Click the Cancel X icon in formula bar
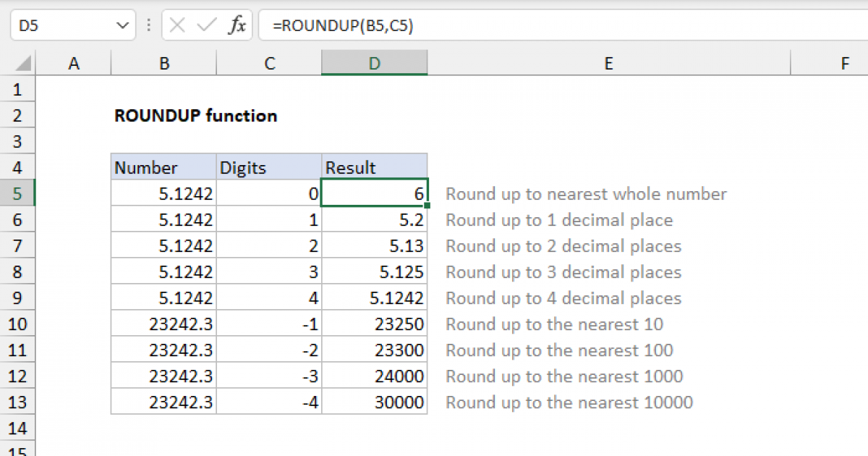Screen dimensions: 868x456 (x=178, y=26)
